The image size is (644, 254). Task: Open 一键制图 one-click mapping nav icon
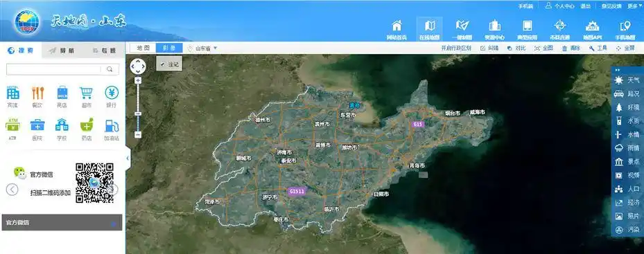[462, 29]
